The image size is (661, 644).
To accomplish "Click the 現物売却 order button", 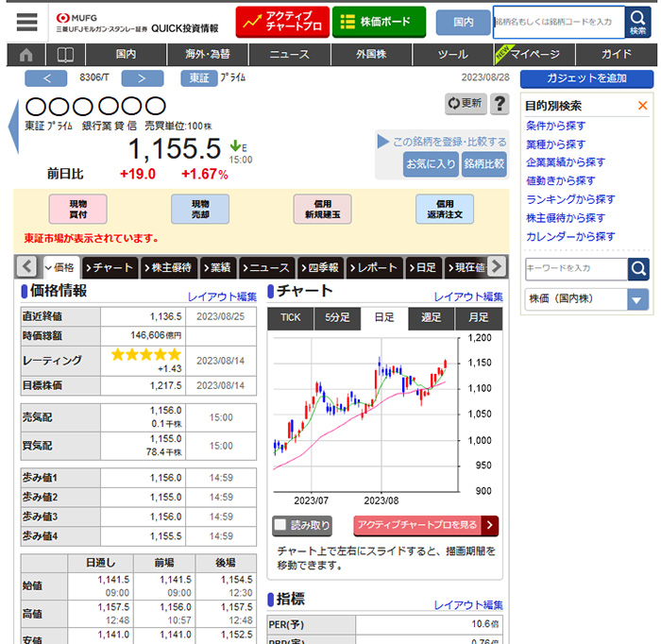I will click(200, 209).
